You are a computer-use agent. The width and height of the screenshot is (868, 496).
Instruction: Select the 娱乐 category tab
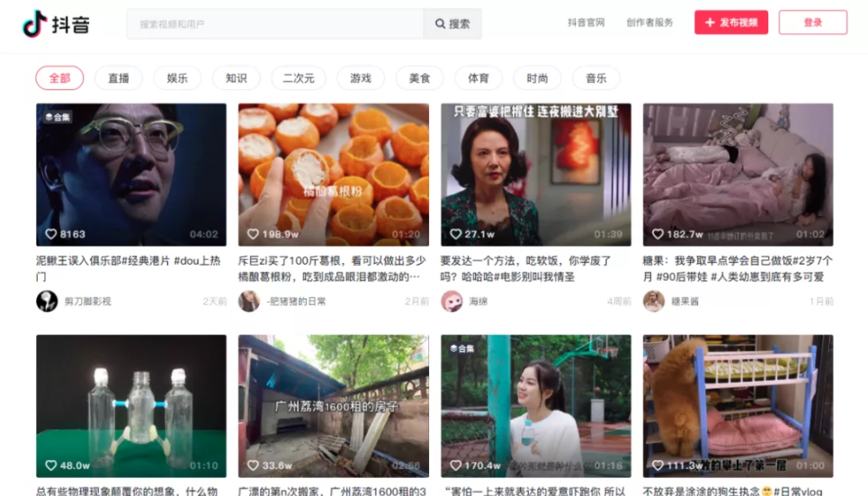[x=177, y=78]
